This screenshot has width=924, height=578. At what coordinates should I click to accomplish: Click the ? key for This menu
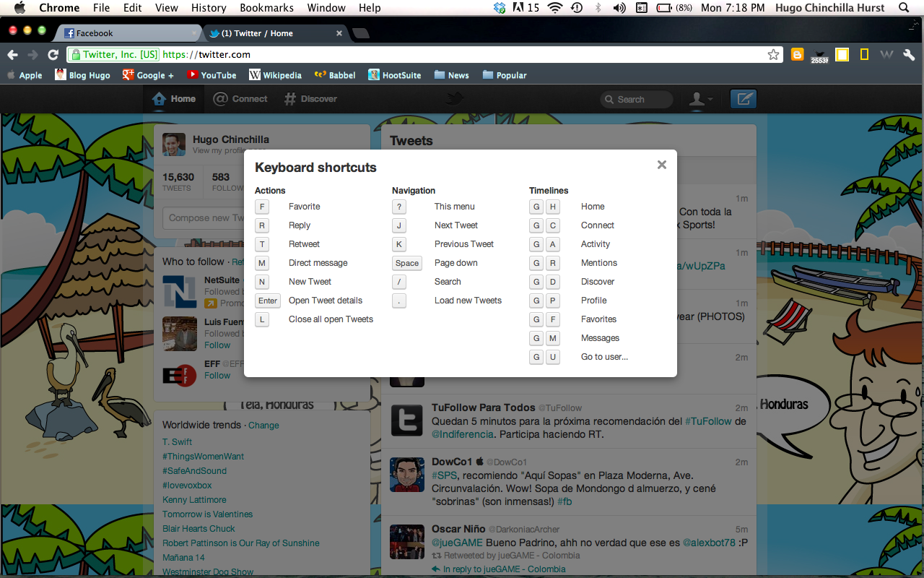pyautogui.click(x=399, y=207)
